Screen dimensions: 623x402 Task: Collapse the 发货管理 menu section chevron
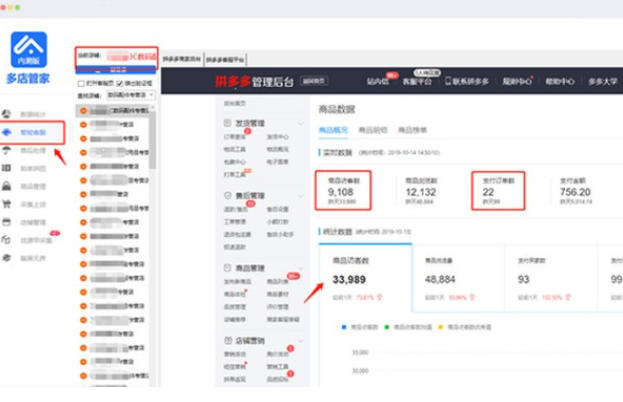[300, 123]
